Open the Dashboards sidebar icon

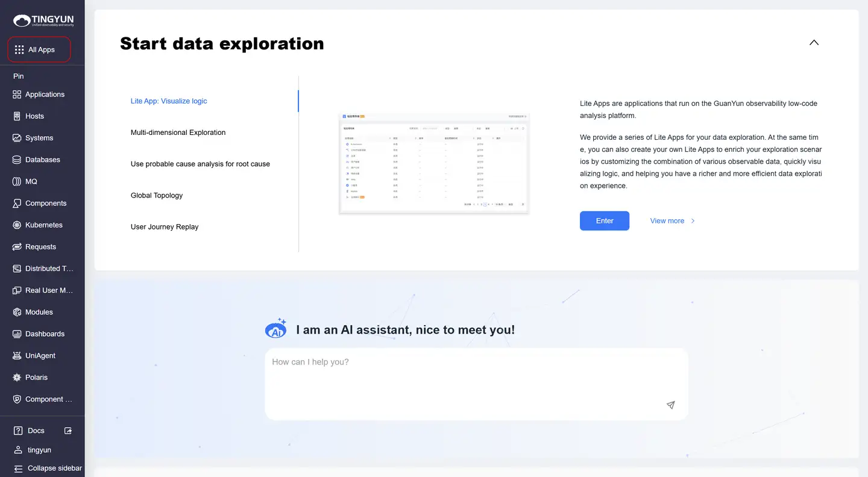coord(17,334)
